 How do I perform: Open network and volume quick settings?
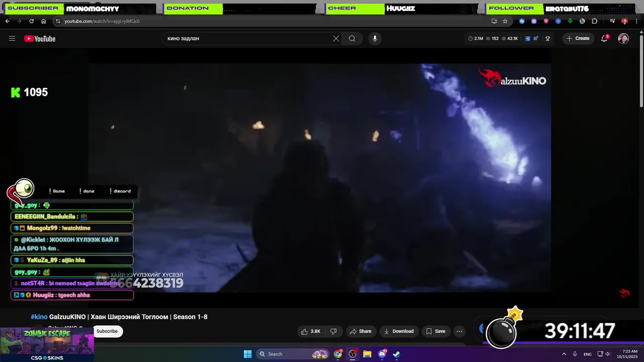click(604, 354)
